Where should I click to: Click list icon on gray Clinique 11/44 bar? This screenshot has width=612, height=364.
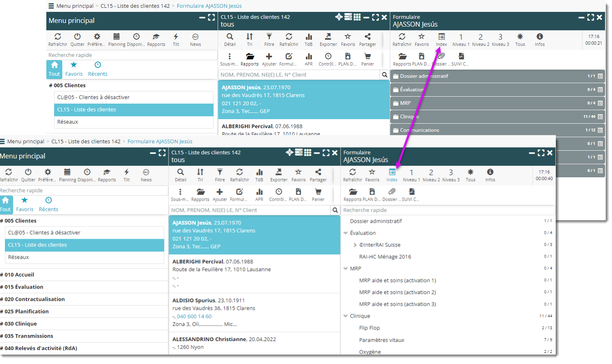600,117
